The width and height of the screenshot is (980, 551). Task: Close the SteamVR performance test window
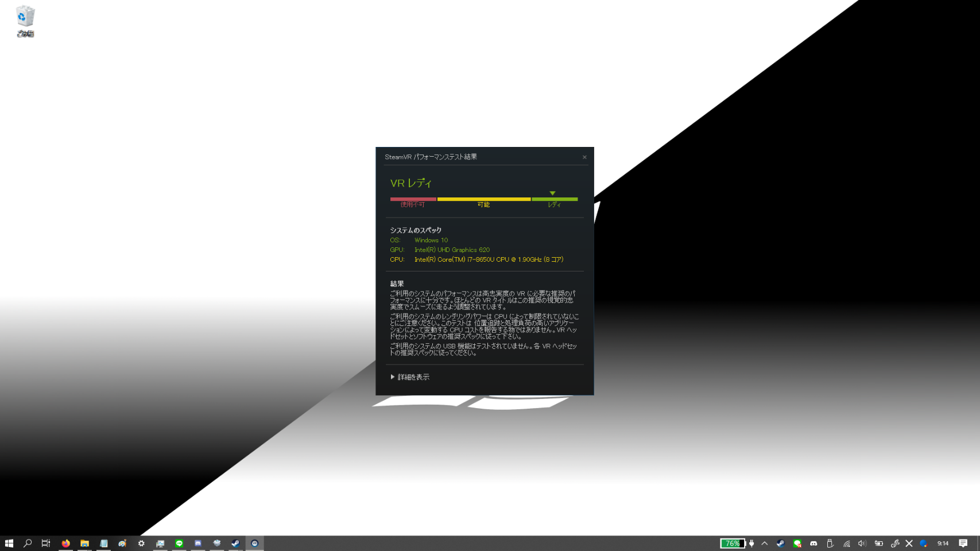[584, 157]
